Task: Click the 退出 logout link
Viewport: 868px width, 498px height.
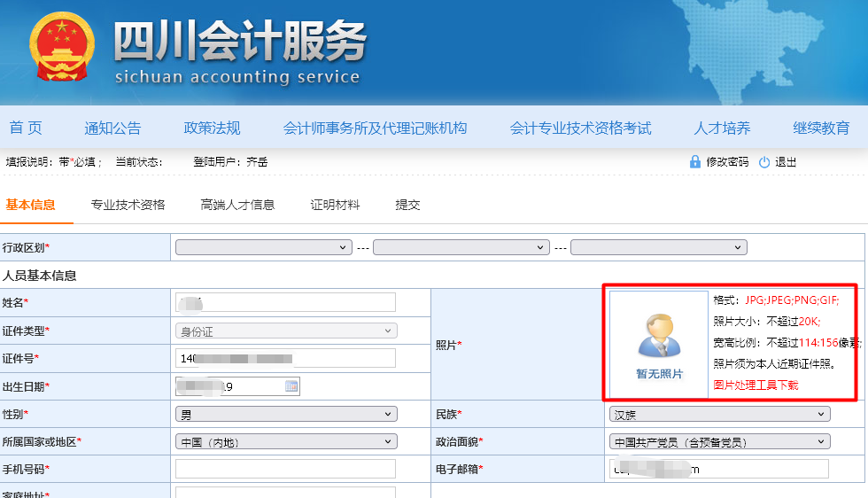Action: tap(786, 162)
